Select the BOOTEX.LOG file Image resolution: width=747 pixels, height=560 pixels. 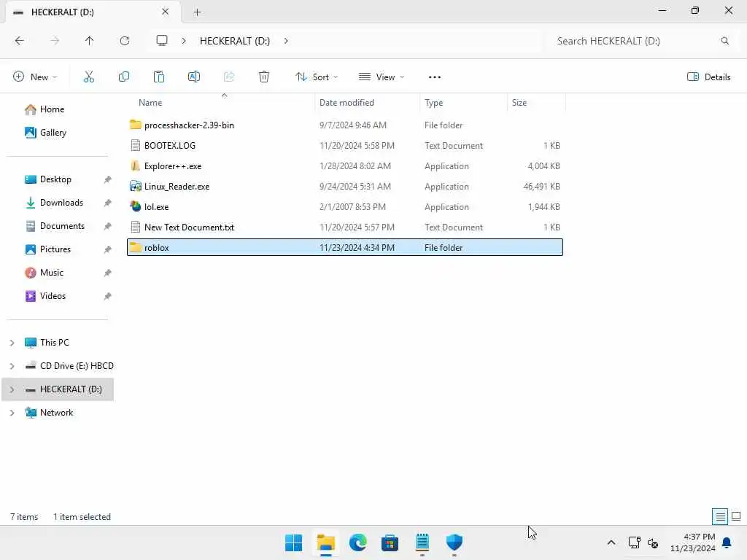(x=345, y=146)
